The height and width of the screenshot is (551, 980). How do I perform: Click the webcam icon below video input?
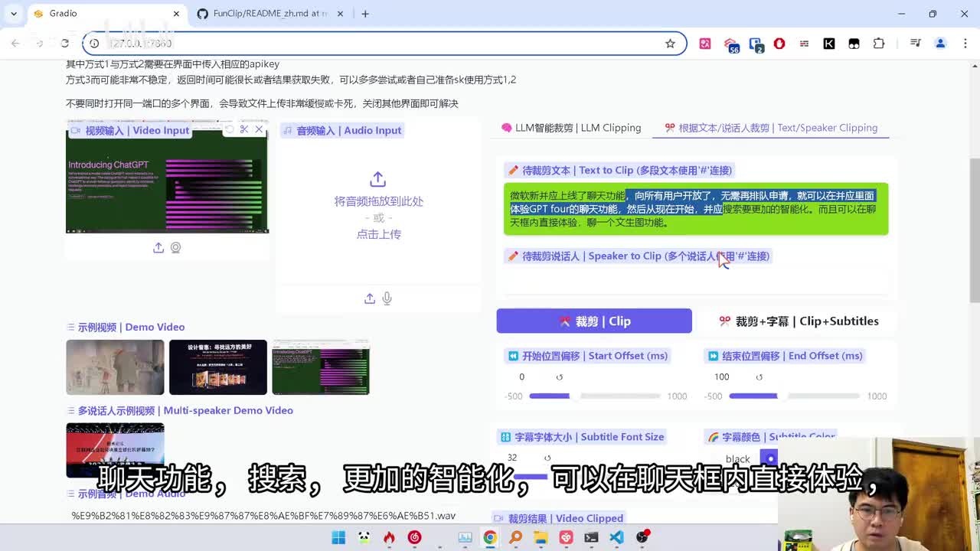coord(176,248)
